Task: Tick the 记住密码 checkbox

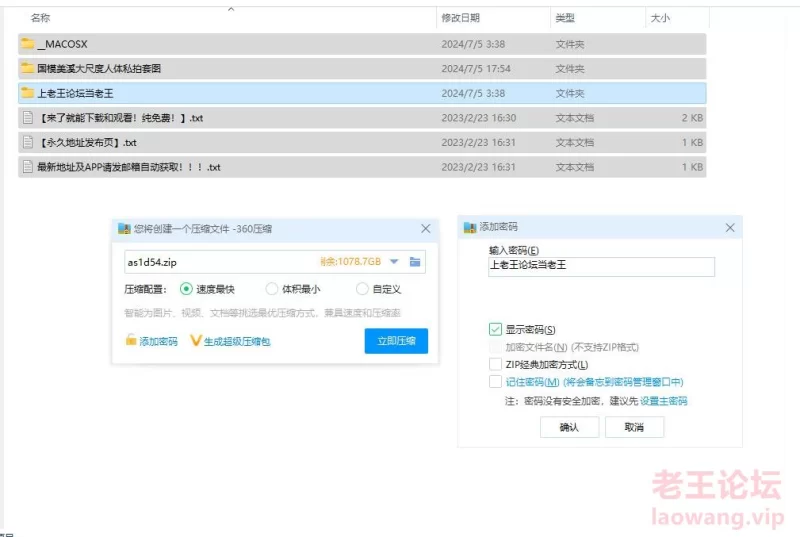Action: point(495,381)
